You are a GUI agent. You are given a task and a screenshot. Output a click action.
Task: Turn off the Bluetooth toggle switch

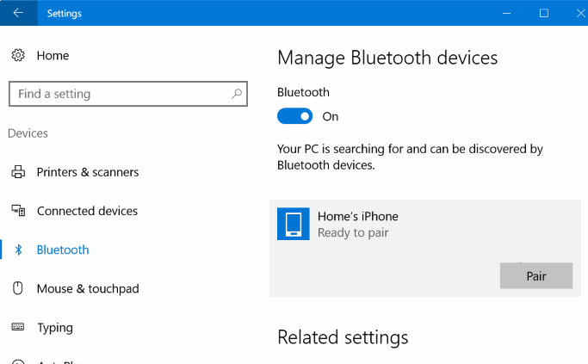pos(294,116)
